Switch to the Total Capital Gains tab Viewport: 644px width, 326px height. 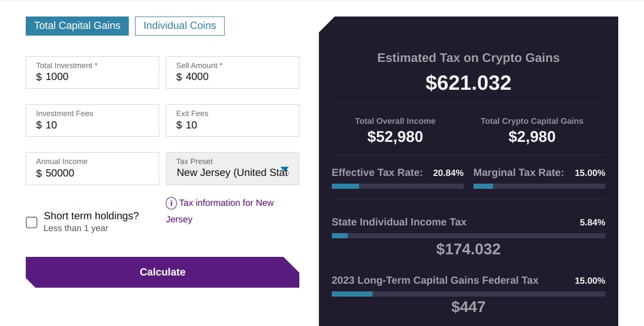pyautogui.click(x=77, y=26)
